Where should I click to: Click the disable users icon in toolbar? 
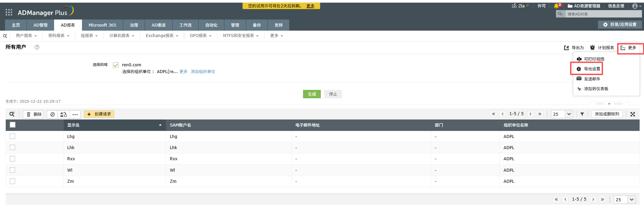(x=52, y=114)
